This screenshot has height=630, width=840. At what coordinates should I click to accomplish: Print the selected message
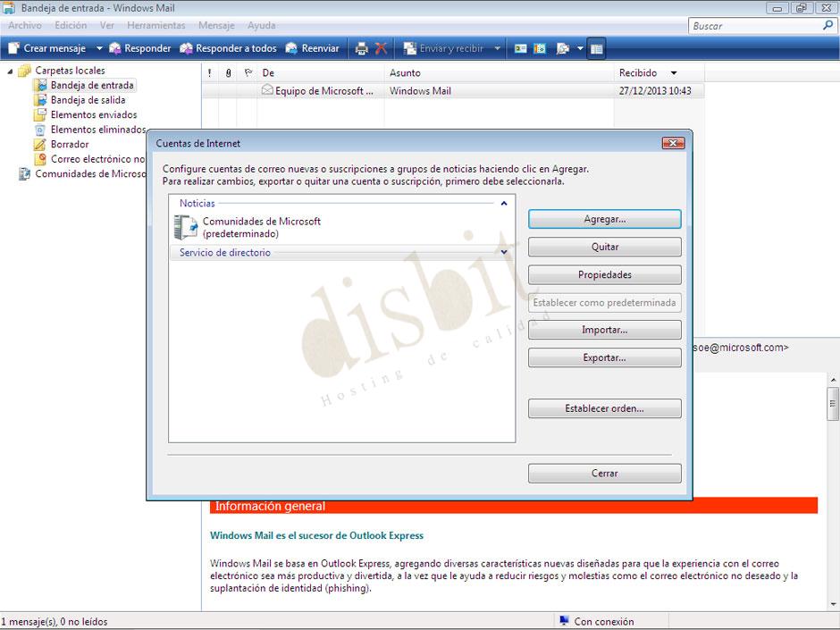tap(363, 48)
